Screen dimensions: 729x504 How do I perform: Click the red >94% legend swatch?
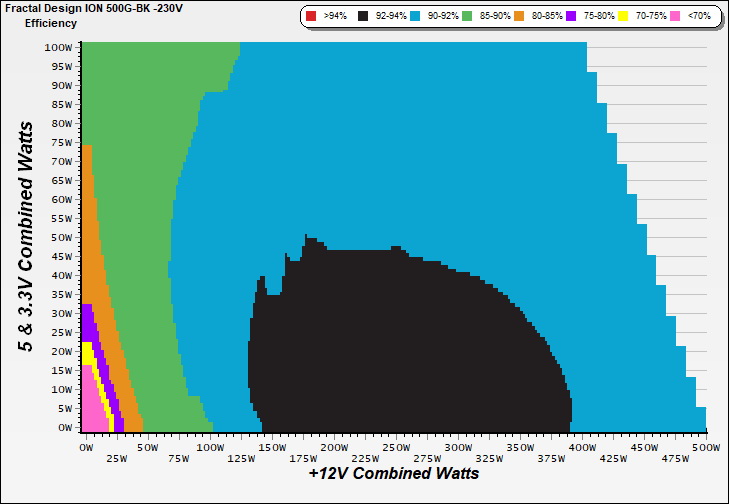pos(310,17)
